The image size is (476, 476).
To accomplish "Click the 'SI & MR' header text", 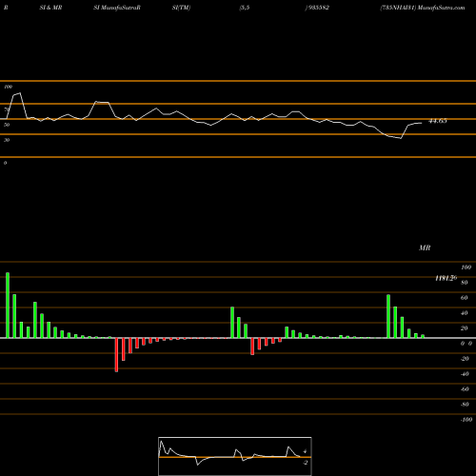I will click(x=50, y=8).
